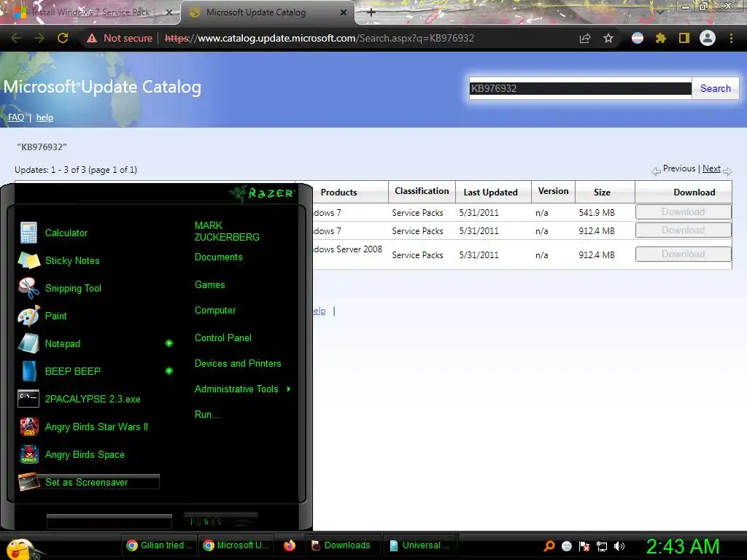Viewport: 747px width, 560px height.
Task: Click the striped flag extension icon
Action: (638, 38)
